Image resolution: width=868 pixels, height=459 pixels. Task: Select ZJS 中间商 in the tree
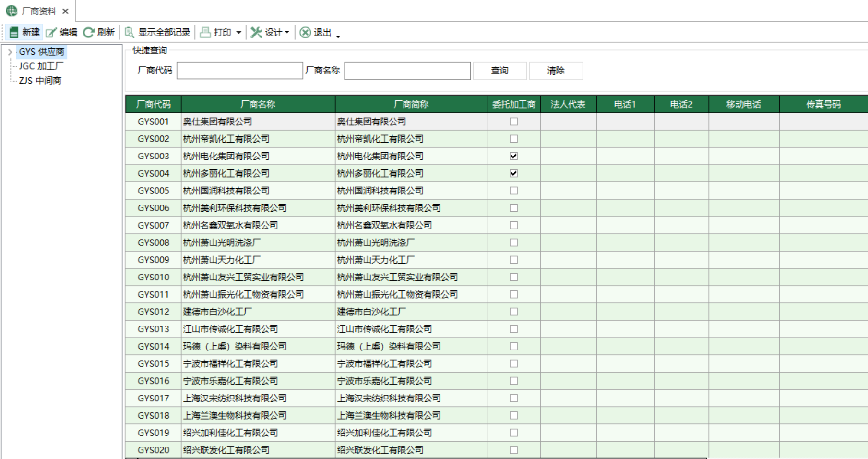pos(40,80)
